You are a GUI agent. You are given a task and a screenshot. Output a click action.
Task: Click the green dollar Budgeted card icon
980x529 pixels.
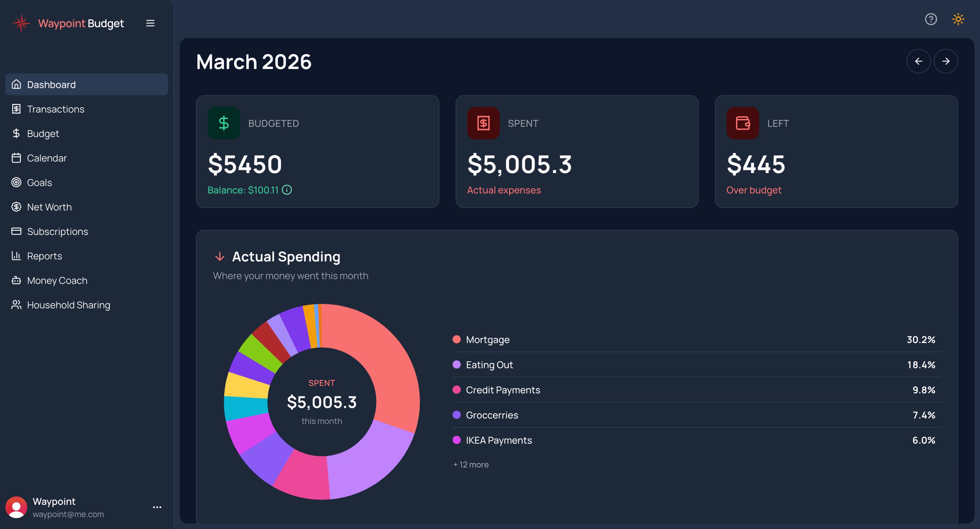(x=224, y=123)
